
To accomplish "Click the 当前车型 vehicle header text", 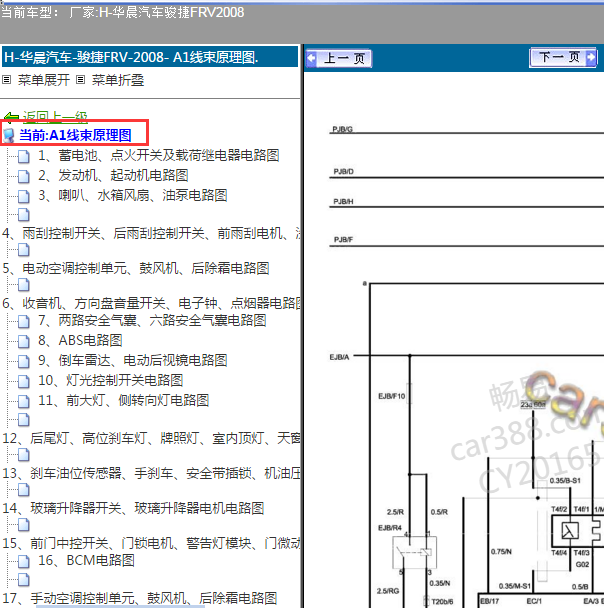I will pyautogui.click(x=123, y=12).
